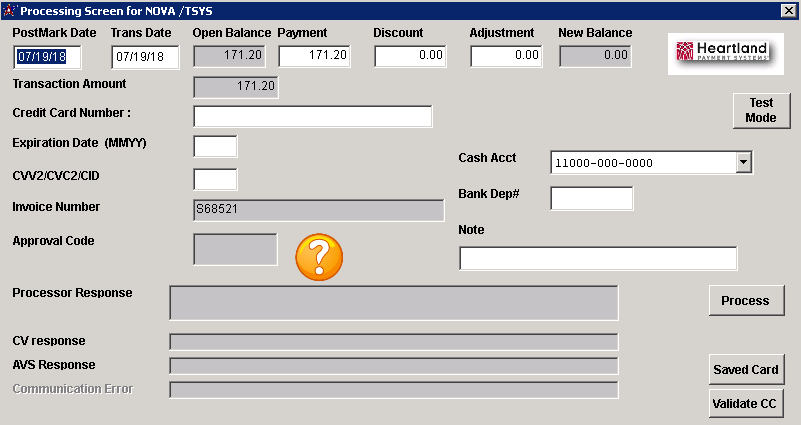Click the Expiration Date input box
The width and height of the screenshot is (801, 425).
[215, 146]
